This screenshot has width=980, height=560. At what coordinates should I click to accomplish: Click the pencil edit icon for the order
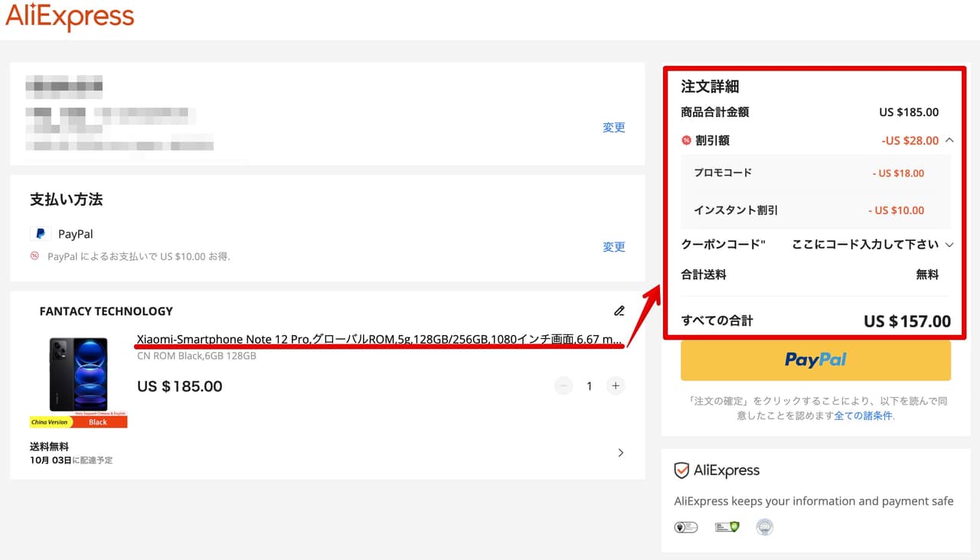coord(619,311)
